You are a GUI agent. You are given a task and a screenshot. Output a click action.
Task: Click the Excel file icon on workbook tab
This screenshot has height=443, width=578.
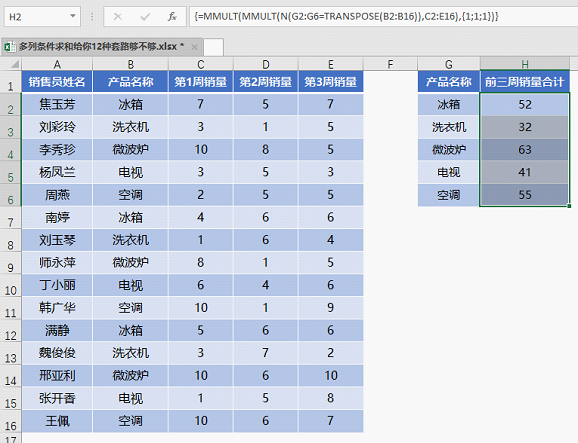coord(10,47)
